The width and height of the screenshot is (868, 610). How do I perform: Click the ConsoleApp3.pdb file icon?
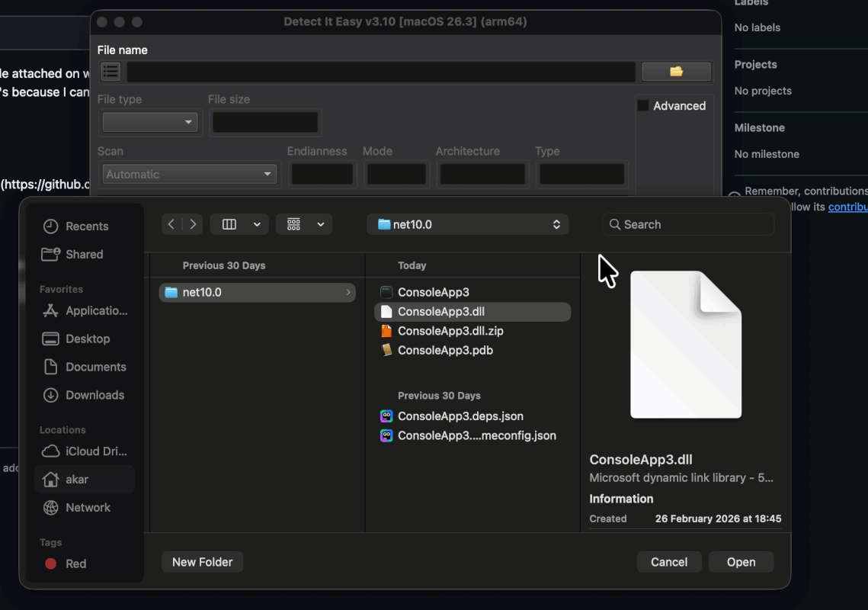coord(386,350)
